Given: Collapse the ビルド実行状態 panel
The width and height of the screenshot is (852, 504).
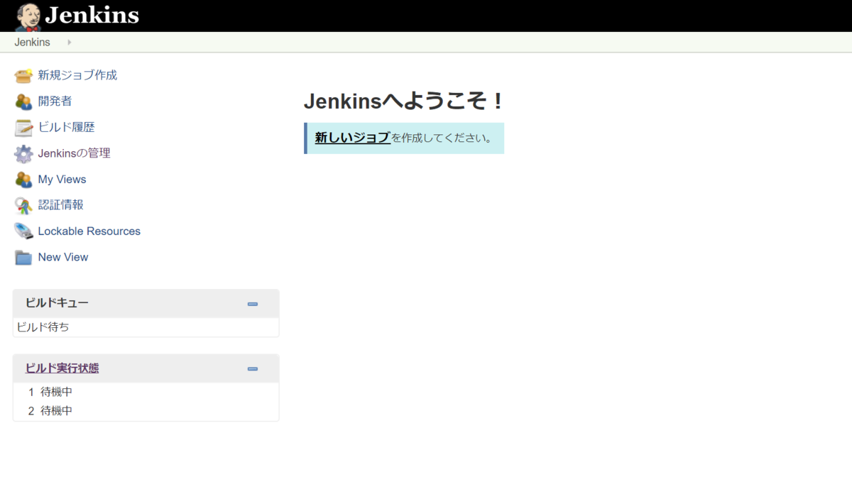Looking at the screenshot, I should point(252,368).
